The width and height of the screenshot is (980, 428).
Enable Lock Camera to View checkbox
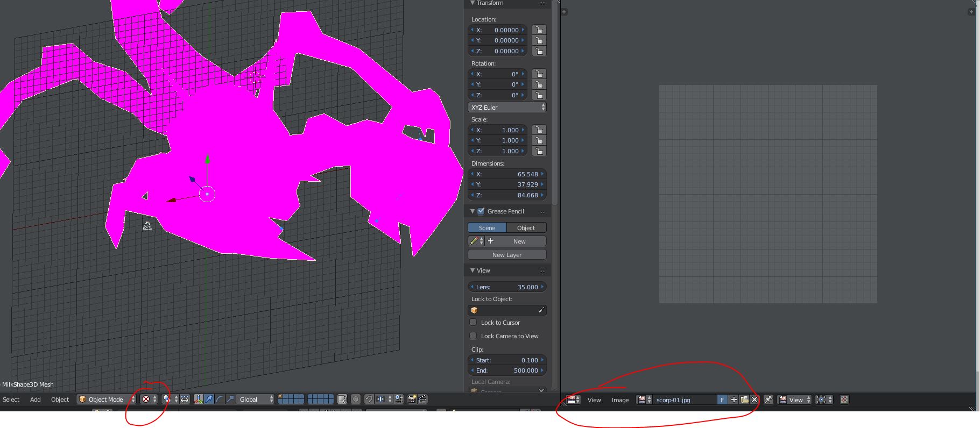pos(473,336)
